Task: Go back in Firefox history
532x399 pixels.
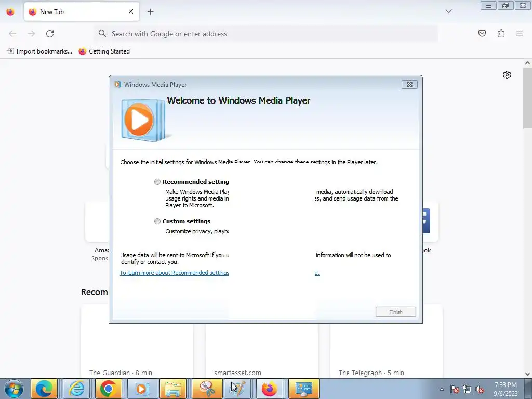Action: click(12, 34)
